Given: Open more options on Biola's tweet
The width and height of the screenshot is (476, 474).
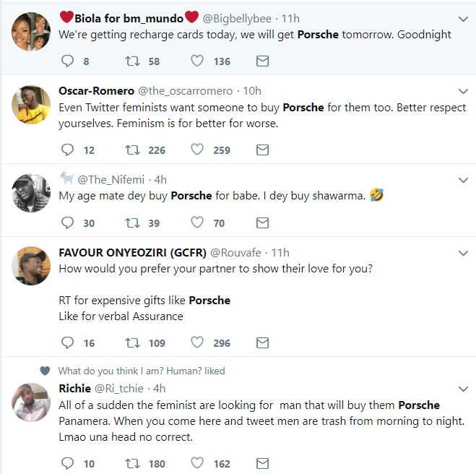Looking at the screenshot, I should pyautogui.click(x=464, y=18).
